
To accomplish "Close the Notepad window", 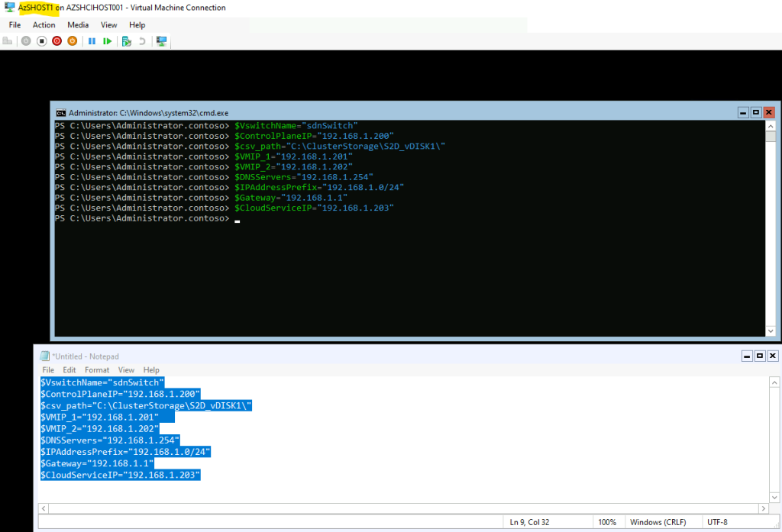I will pyautogui.click(x=773, y=356).
